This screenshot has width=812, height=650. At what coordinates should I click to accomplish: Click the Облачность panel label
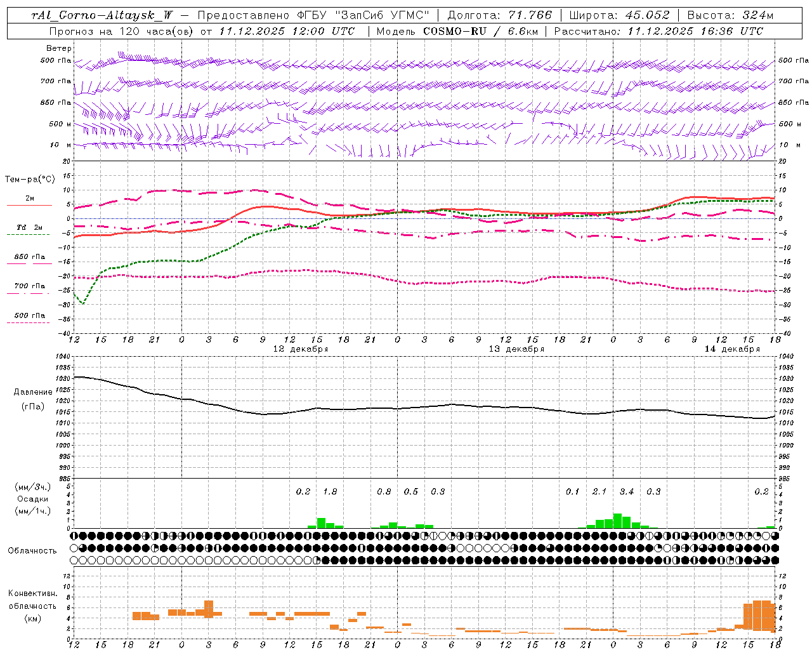[x=32, y=551]
